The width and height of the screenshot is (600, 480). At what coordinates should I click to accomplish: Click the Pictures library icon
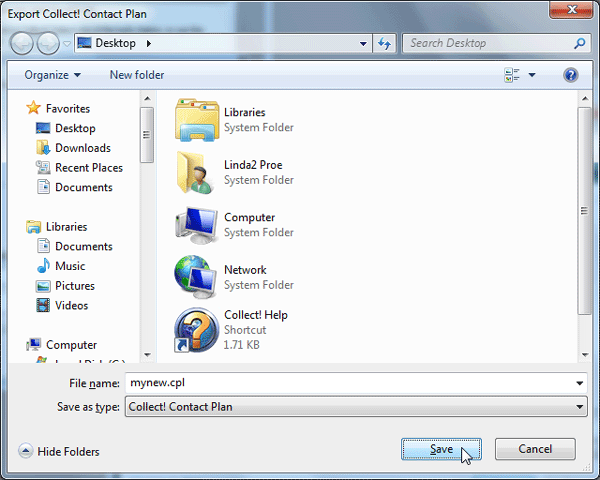click(x=43, y=286)
